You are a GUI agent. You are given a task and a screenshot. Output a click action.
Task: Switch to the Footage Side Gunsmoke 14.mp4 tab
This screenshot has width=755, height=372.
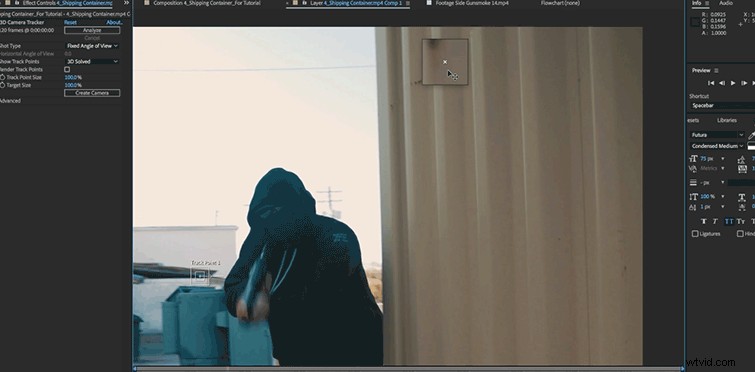pyautogui.click(x=472, y=3)
